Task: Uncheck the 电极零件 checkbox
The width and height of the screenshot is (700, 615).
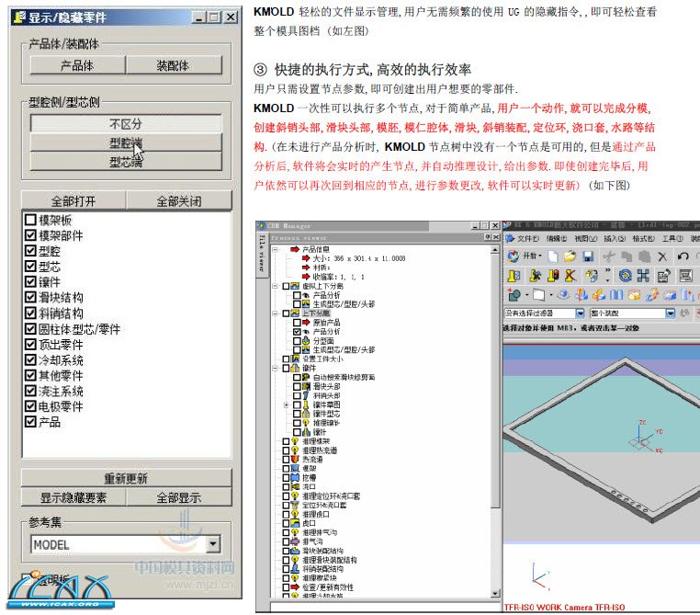Action: [30, 406]
